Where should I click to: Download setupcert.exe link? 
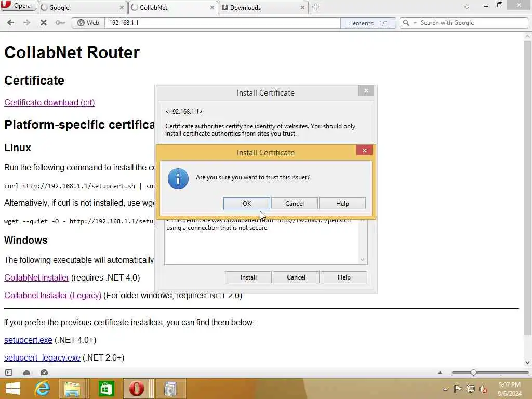tap(28, 340)
